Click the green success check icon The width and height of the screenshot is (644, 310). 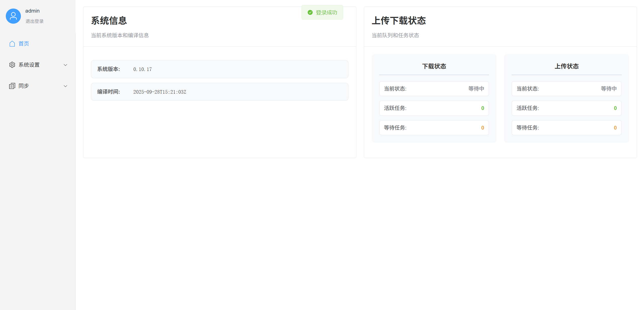point(310,13)
